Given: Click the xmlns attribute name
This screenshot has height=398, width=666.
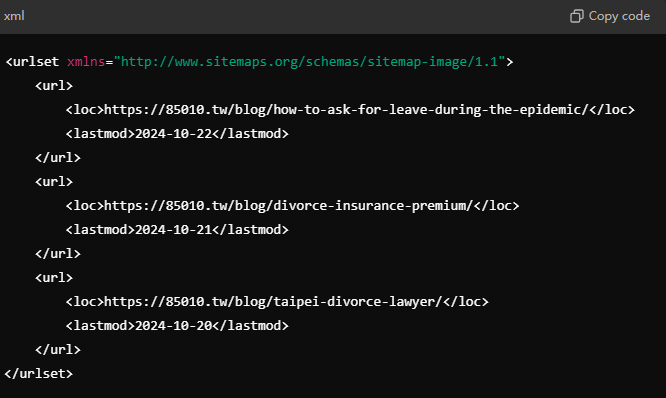Looking at the screenshot, I should (86, 62).
